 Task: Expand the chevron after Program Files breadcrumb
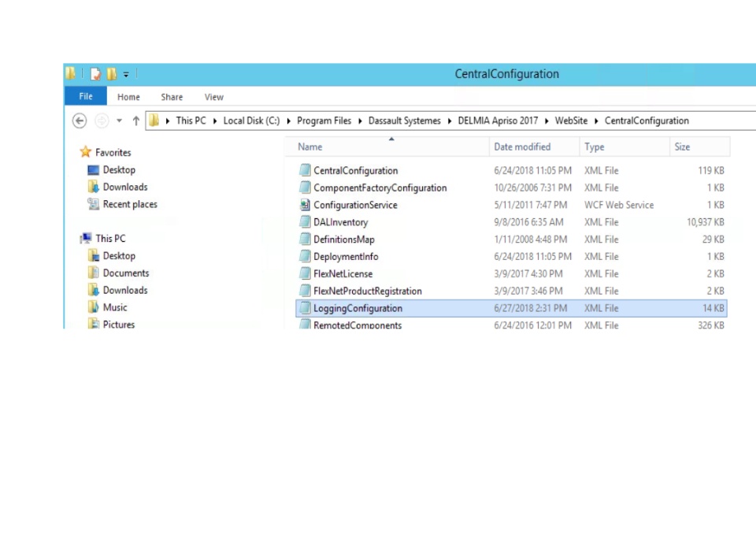360,121
